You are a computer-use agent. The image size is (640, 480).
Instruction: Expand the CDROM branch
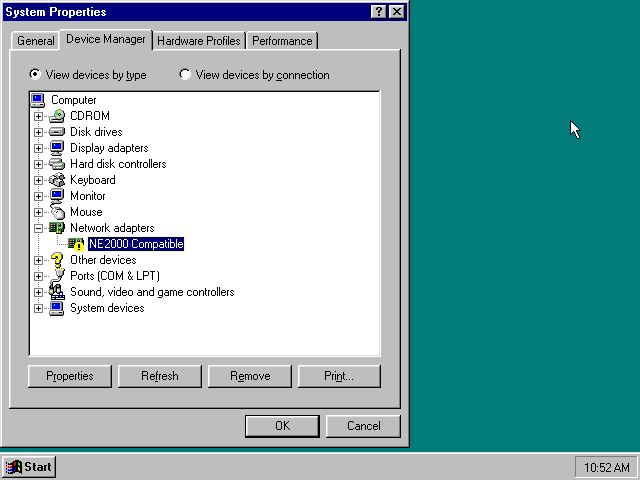pyautogui.click(x=38, y=116)
